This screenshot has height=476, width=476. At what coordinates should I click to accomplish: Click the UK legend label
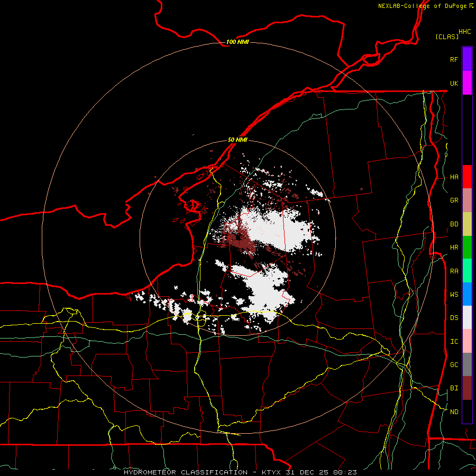[454, 83]
